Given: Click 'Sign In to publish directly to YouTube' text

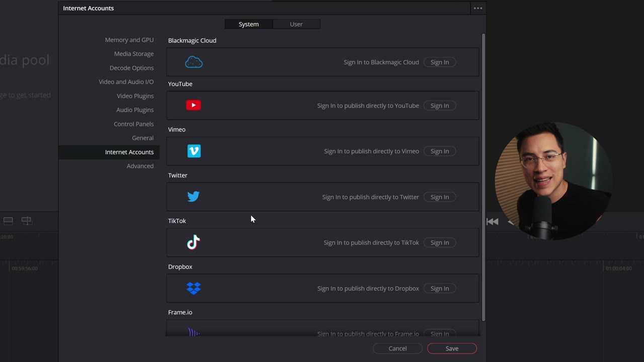Looking at the screenshot, I should point(368,106).
